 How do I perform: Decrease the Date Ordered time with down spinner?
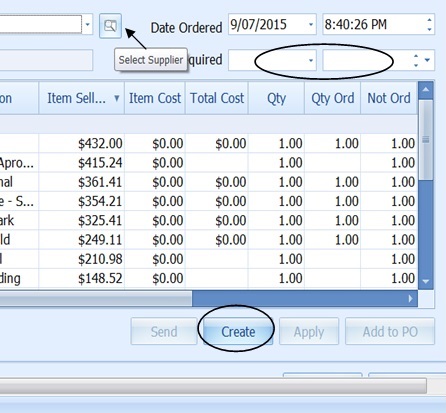coord(429,29)
